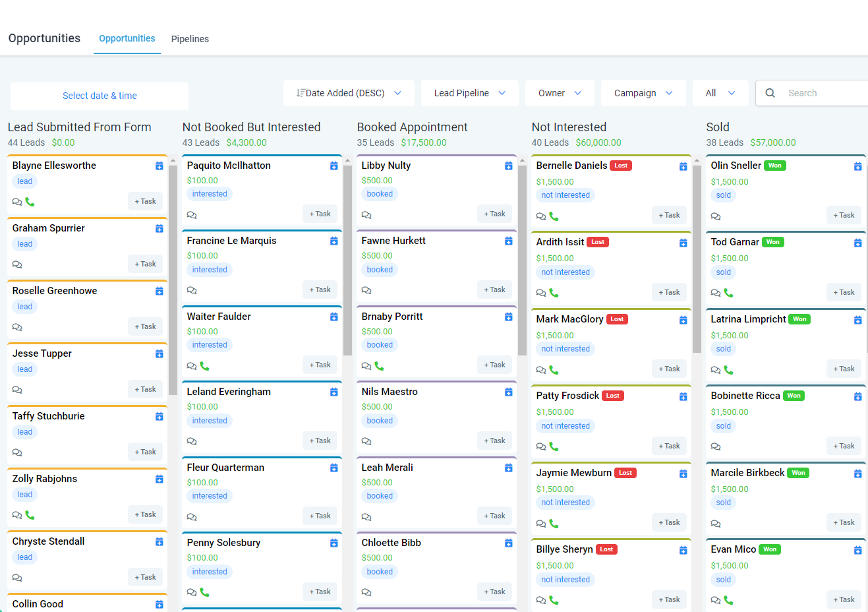Click calendar icon on Roselle Greenhowe card

[159, 291]
